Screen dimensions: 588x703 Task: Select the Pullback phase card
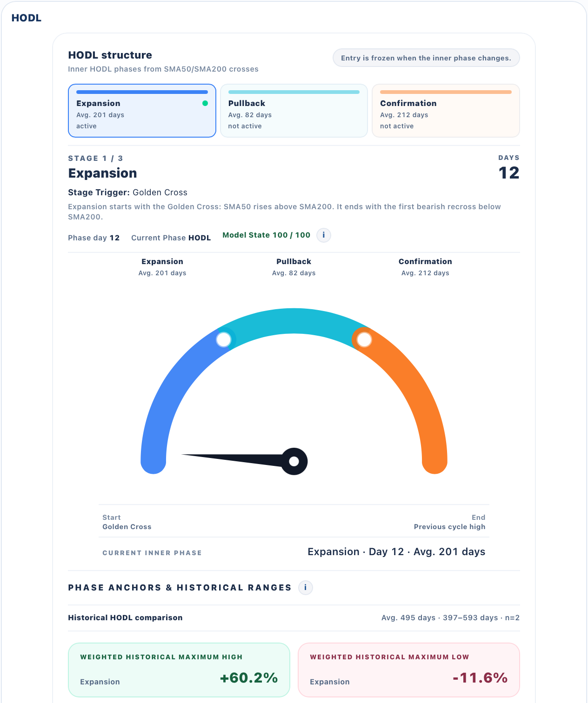pyautogui.click(x=294, y=111)
